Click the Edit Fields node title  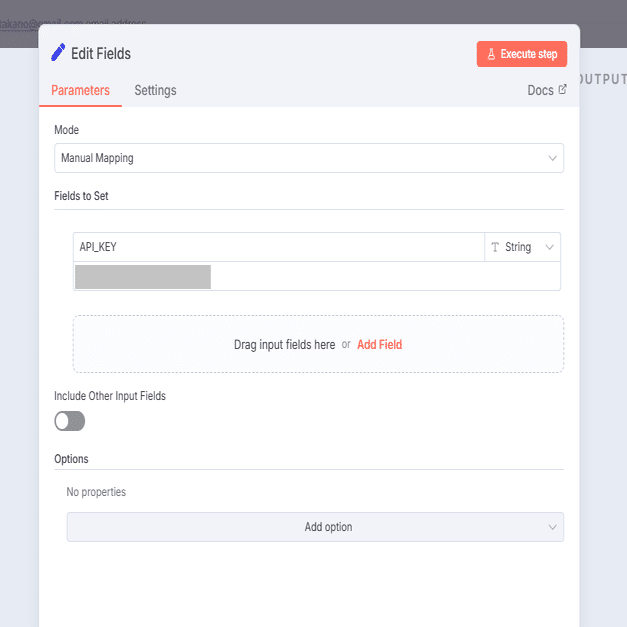click(x=101, y=53)
